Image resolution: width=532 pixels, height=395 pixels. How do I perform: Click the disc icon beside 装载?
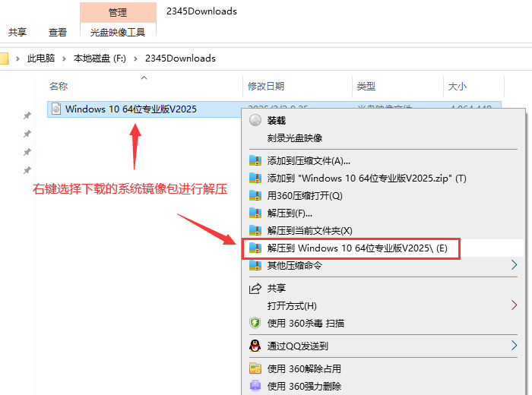pyautogui.click(x=255, y=121)
